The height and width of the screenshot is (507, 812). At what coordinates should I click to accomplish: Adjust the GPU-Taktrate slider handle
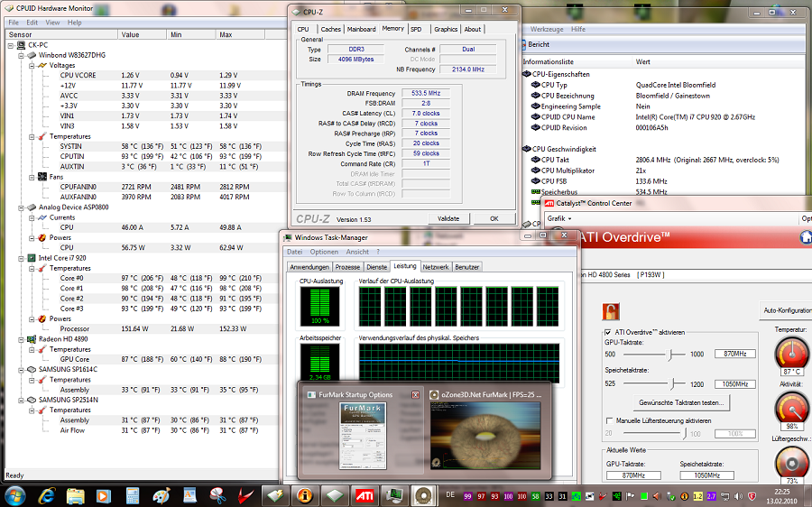(x=670, y=355)
